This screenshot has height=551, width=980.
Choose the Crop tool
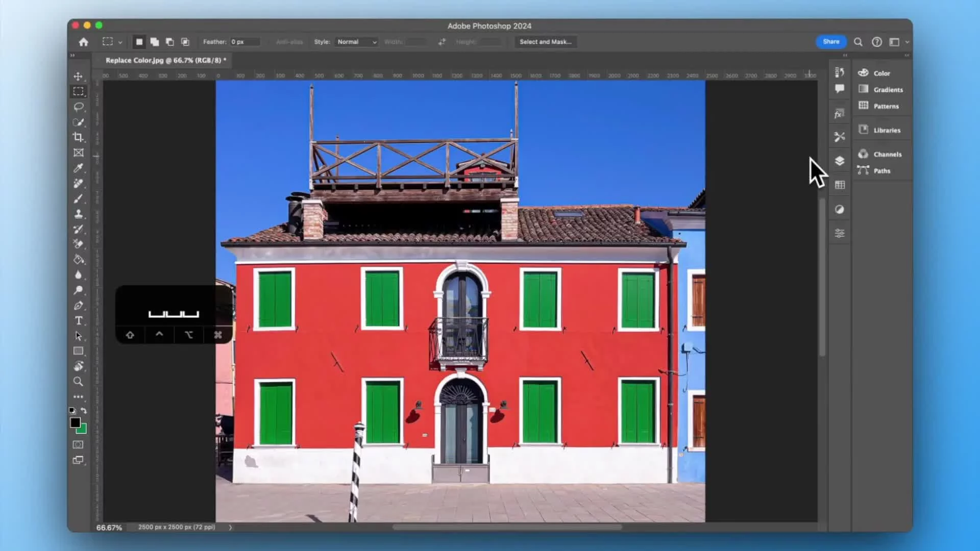78,137
